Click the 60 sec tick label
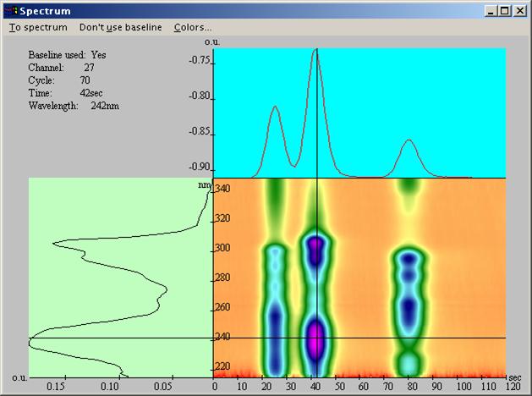This screenshot has height=396, width=532. [363, 387]
